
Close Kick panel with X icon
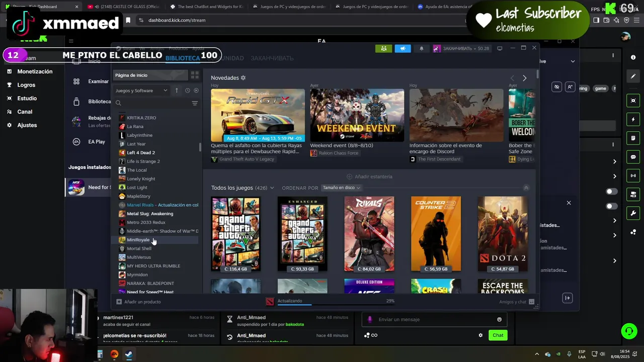point(569,203)
